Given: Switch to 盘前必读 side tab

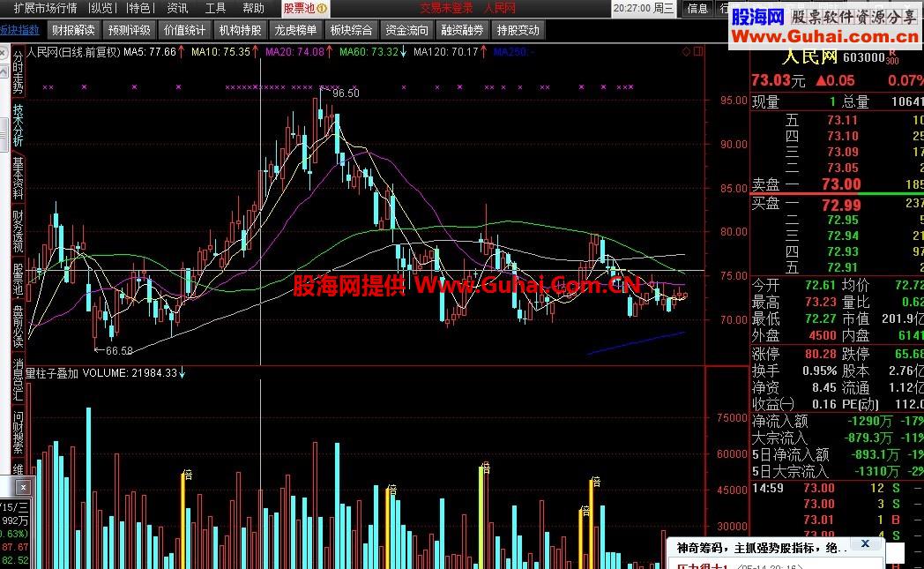Looking at the screenshot, I should 18,326.
